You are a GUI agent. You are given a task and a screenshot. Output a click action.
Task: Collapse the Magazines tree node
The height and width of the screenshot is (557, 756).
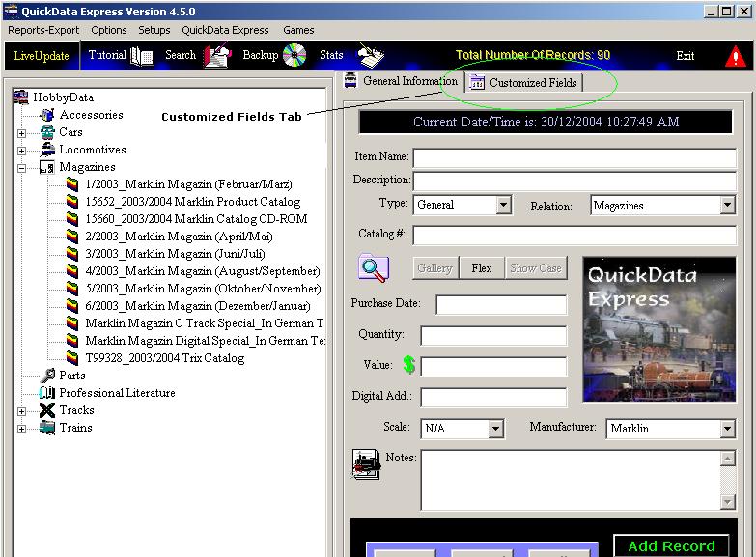coord(21,168)
